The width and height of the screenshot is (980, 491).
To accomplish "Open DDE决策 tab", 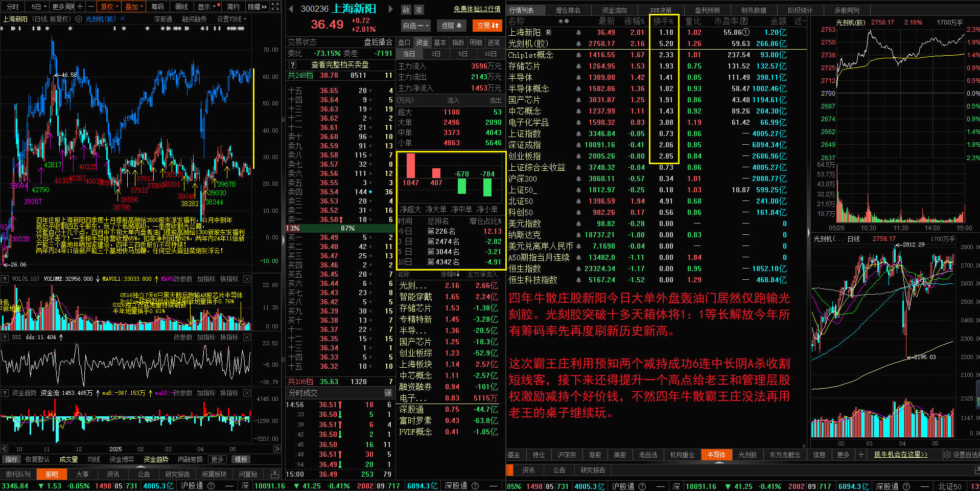I will coord(661,10).
